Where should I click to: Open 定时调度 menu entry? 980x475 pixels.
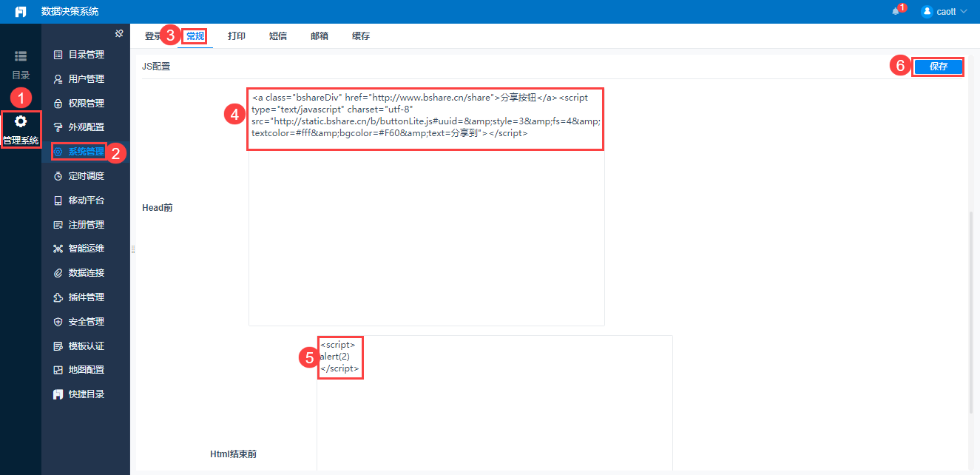click(86, 176)
